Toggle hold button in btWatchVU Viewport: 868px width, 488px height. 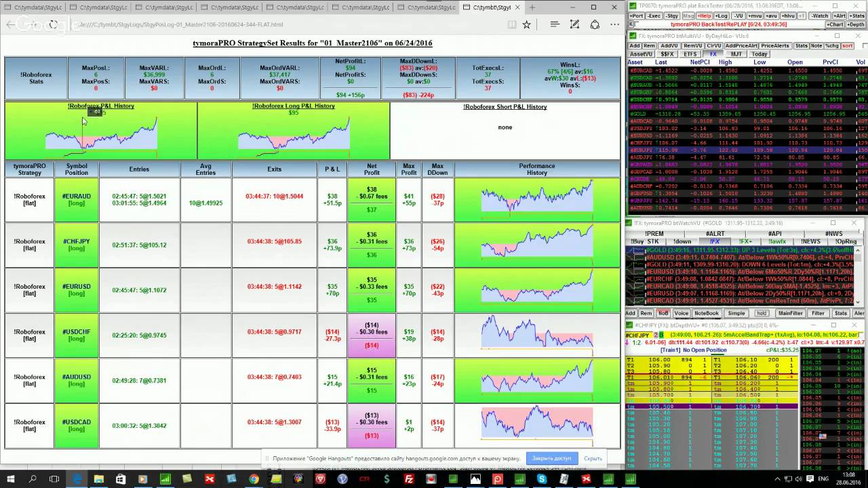point(762,313)
